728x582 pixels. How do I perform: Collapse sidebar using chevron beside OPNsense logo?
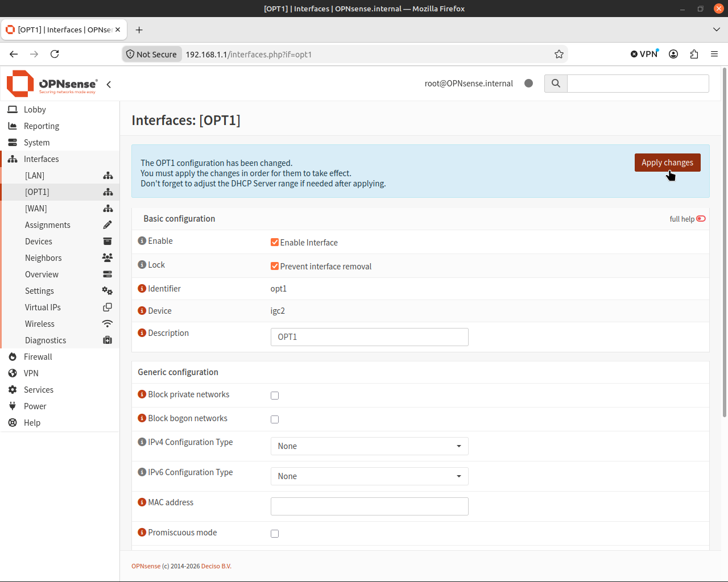(x=109, y=84)
